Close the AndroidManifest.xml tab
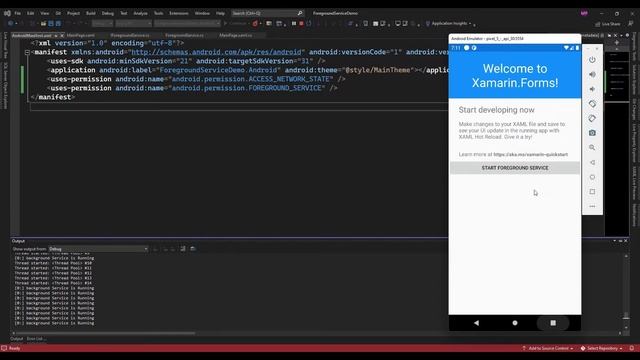Screen dimensions: 640x360 pos(62,36)
